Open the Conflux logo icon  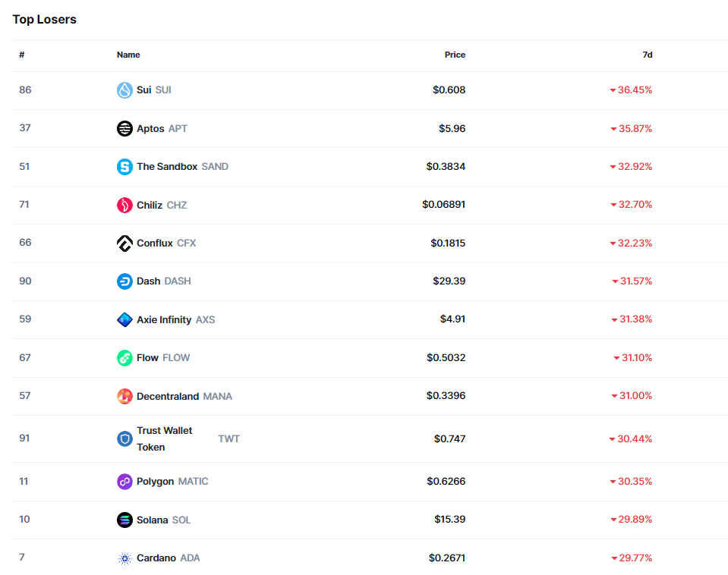coord(124,244)
